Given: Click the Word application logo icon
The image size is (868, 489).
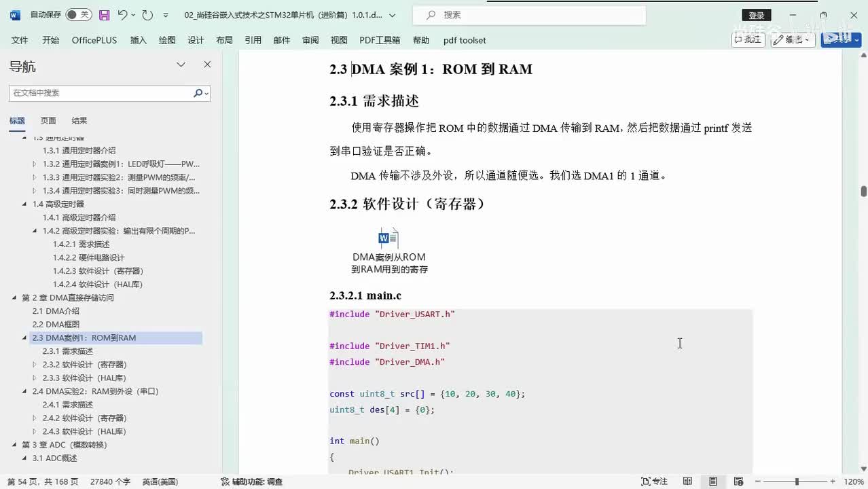Looking at the screenshot, I should 15,14.
